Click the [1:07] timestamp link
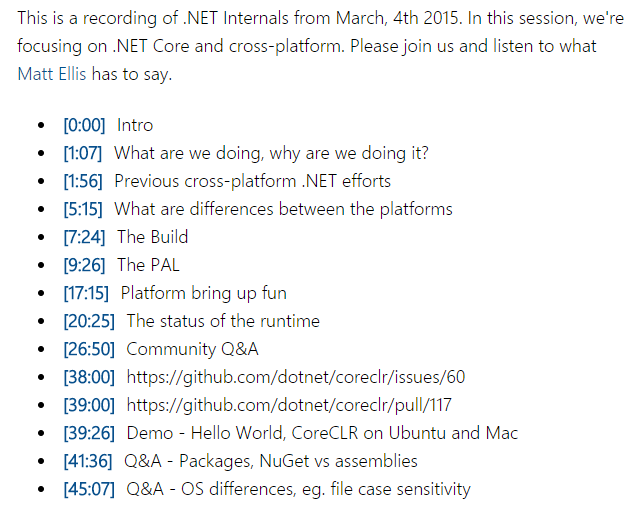Screen dimensions: 641x508 point(83,153)
